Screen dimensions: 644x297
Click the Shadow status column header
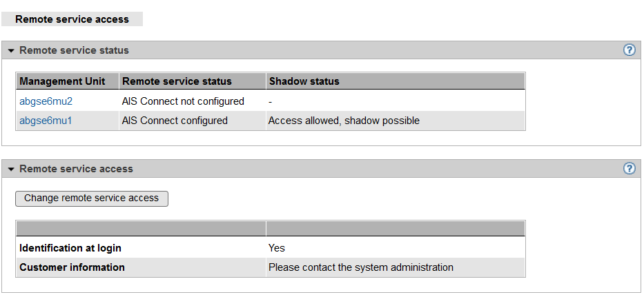click(304, 81)
